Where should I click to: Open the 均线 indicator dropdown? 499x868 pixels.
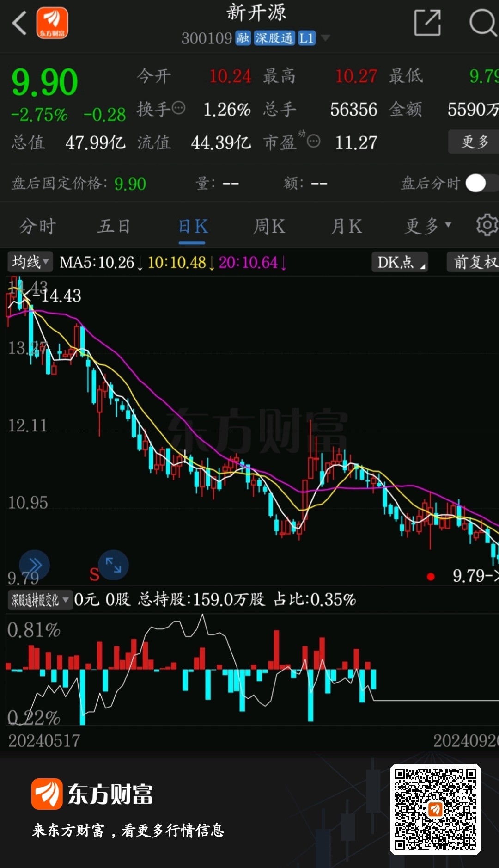click(x=30, y=262)
